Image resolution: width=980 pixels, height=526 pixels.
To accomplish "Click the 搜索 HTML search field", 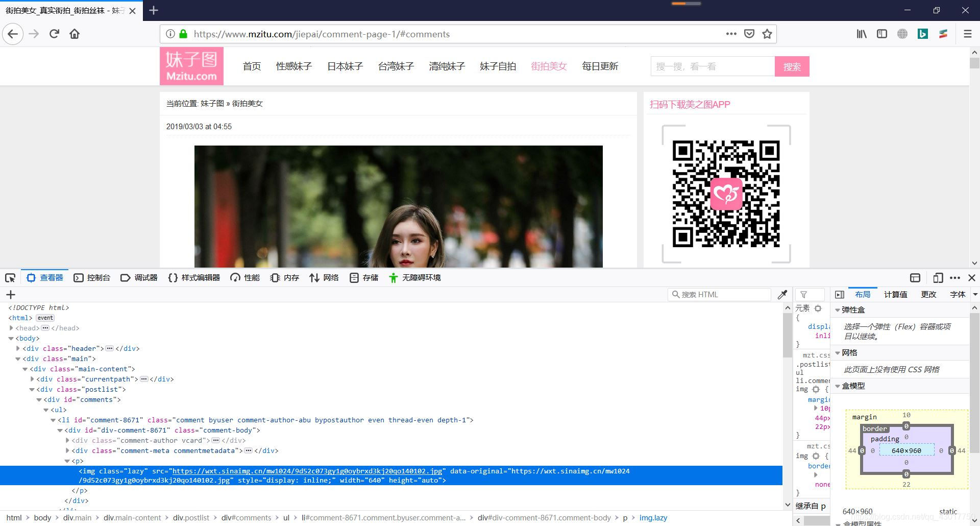I will point(719,295).
